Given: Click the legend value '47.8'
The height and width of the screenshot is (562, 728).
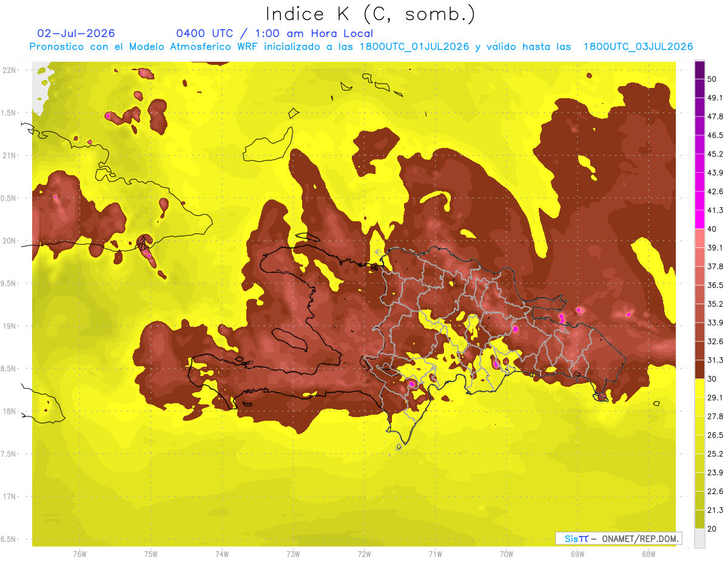Looking at the screenshot, I should (x=715, y=116).
